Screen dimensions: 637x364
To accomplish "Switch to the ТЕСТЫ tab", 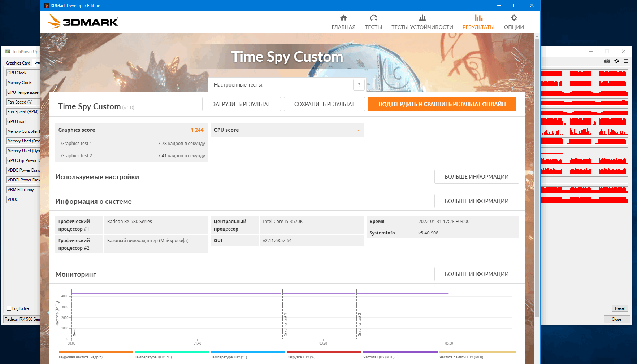I will tap(373, 22).
